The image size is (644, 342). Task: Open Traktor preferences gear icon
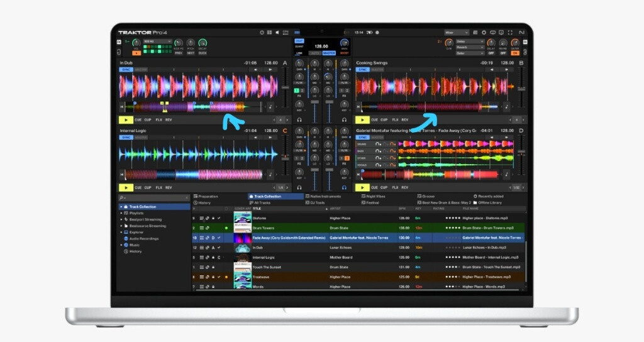pos(484,33)
